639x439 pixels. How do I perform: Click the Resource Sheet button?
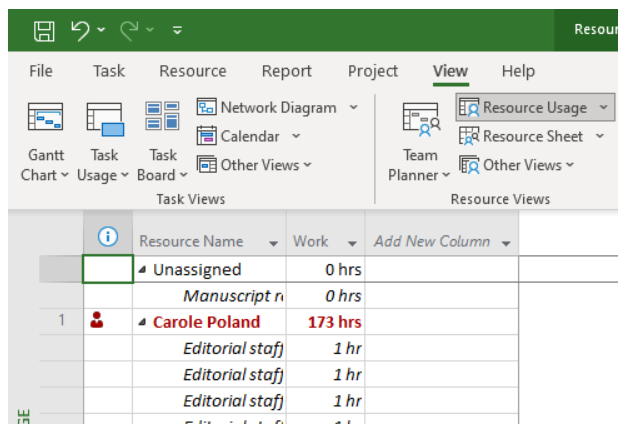pyautogui.click(x=522, y=136)
